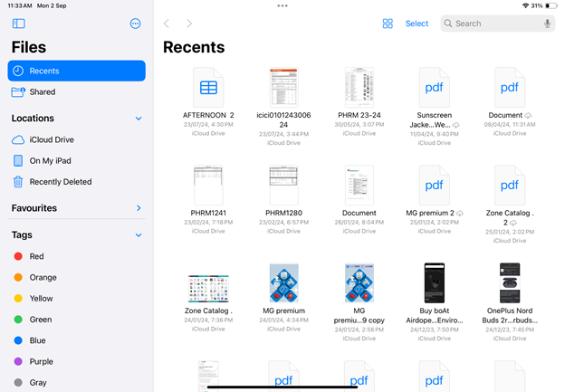Click into the Search field
This screenshot has height=392, width=565.
pos(498,24)
